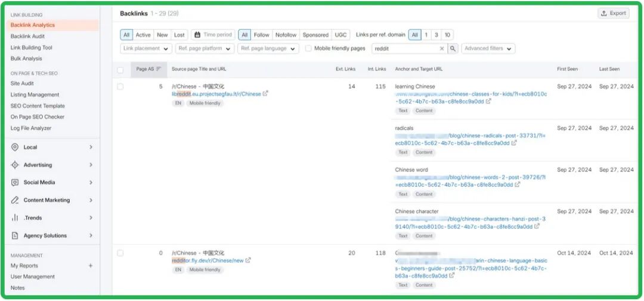Enable Mobile friendly pages checkbox
Image resolution: width=644 pixels, height=301 pixels.
coord(308,49)
